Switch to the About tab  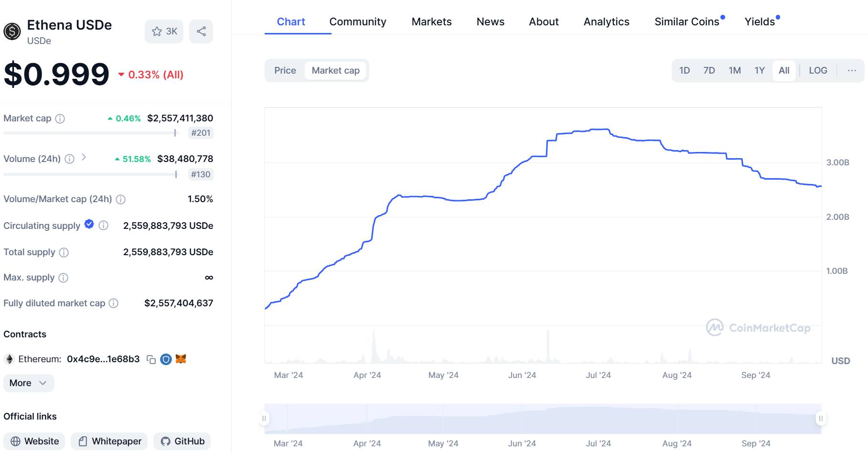pyautogui.click(x=544, y=22)
